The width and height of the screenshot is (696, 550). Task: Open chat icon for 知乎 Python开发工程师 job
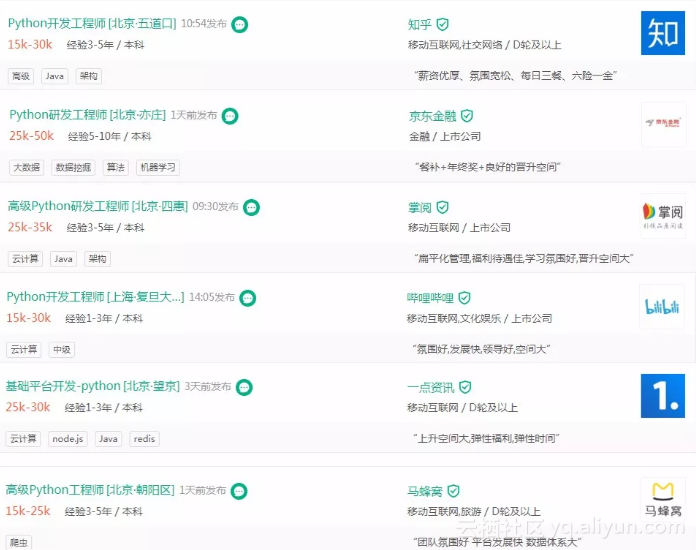tap(240, 24)
